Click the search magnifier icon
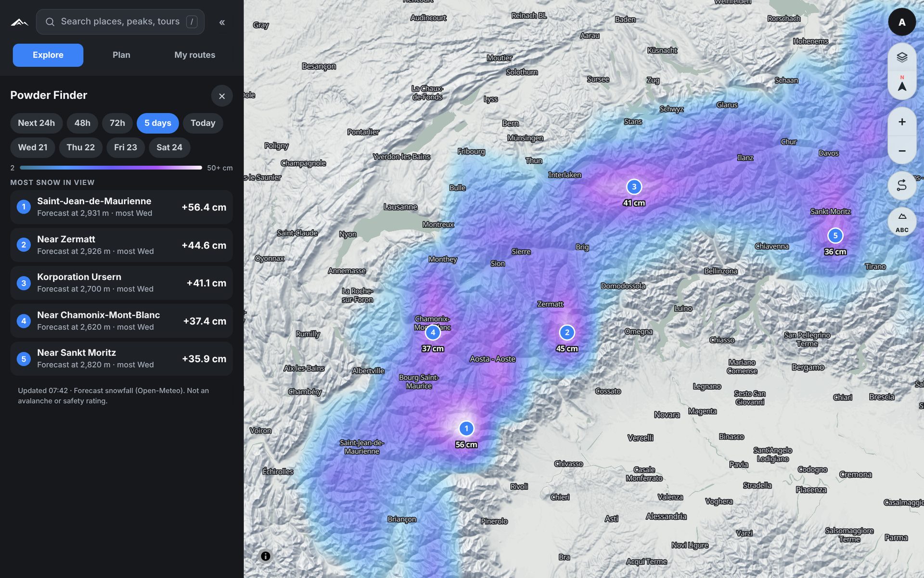Viewport: 924px width, 578px height. (x=50, y=22)
